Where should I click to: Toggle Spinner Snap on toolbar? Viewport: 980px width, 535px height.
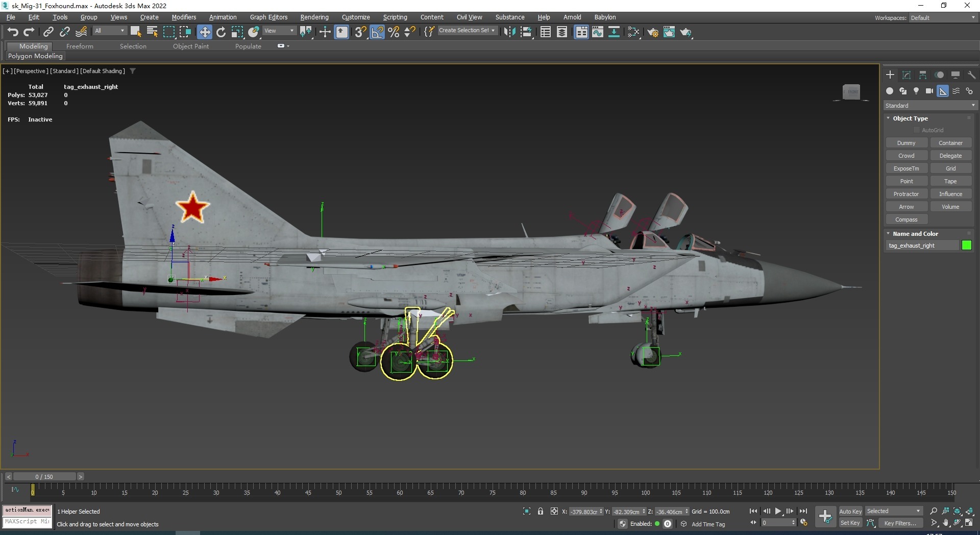click(410, 32)
